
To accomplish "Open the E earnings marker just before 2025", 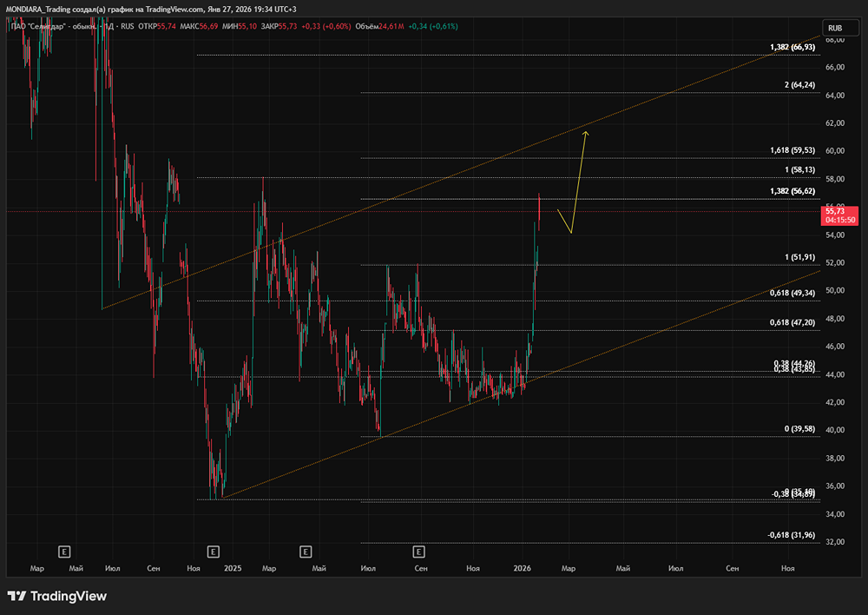I will click(214, 551).
